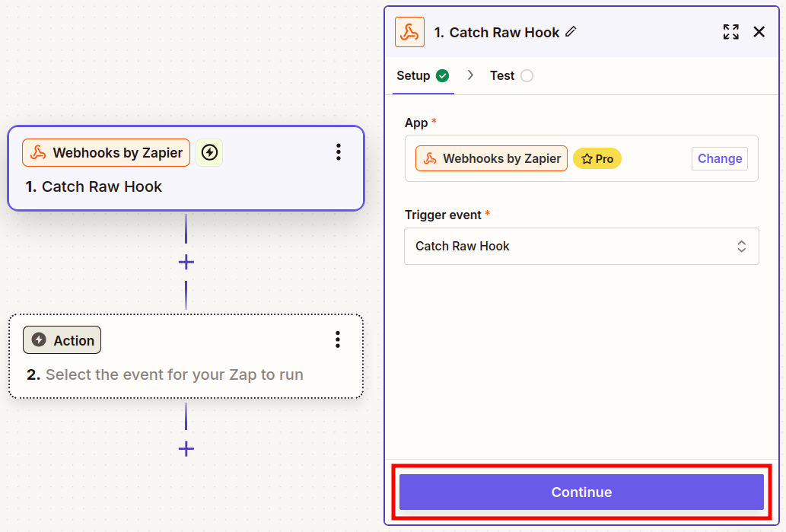Open the Trigger event dropdown
The image size is (786, 532).
581,246
